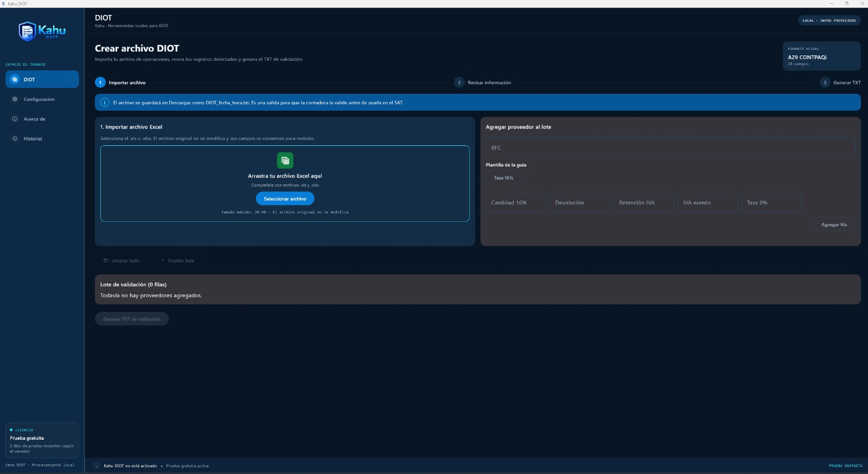The height and width of the screenshot is (474, 868).
Task: Click the Kahu app icon in the title bar
Action: 3,4
